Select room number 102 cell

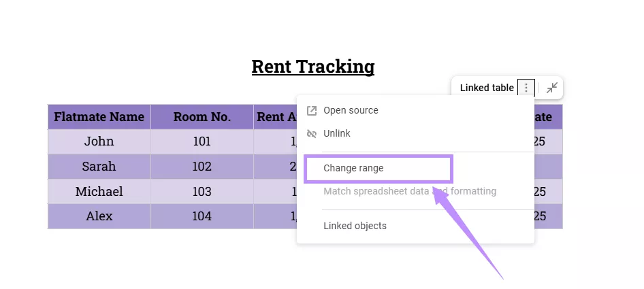point(202,167)
